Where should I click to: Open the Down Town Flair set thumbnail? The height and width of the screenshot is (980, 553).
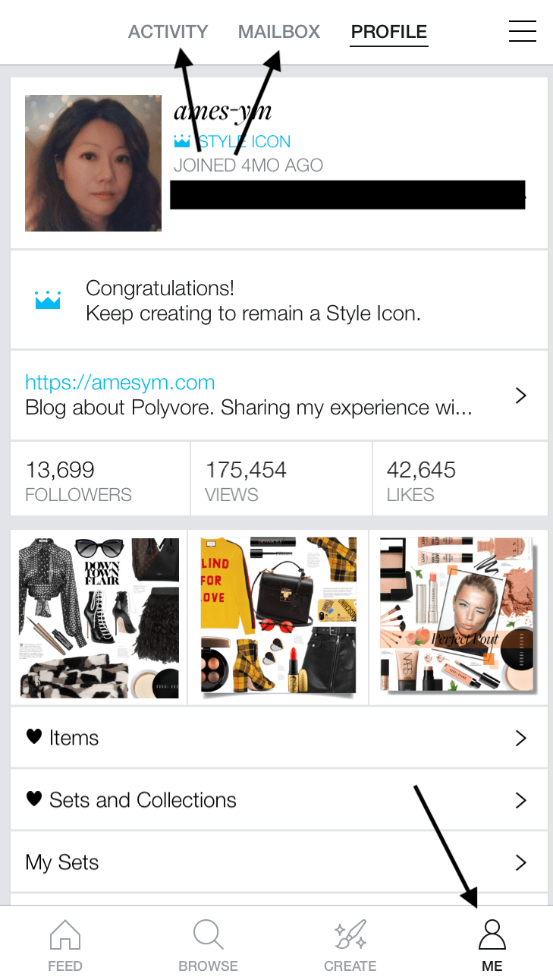(99, 617)
